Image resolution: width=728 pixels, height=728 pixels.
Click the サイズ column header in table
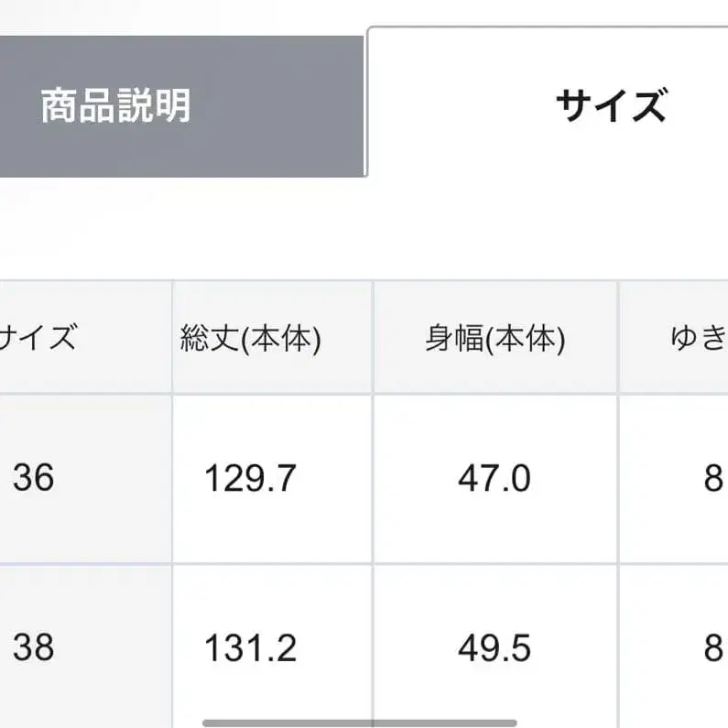tap(41, 339)
